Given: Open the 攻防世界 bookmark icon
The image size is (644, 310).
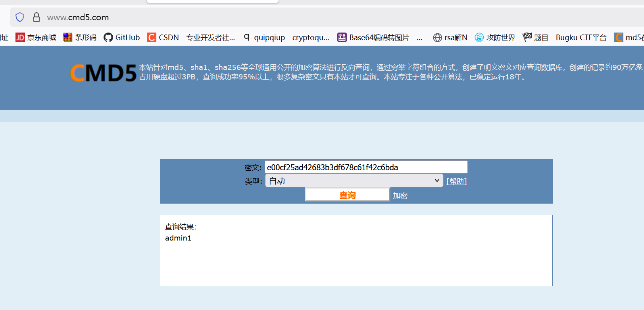Looking at the screenshot, I should (479, 37).
